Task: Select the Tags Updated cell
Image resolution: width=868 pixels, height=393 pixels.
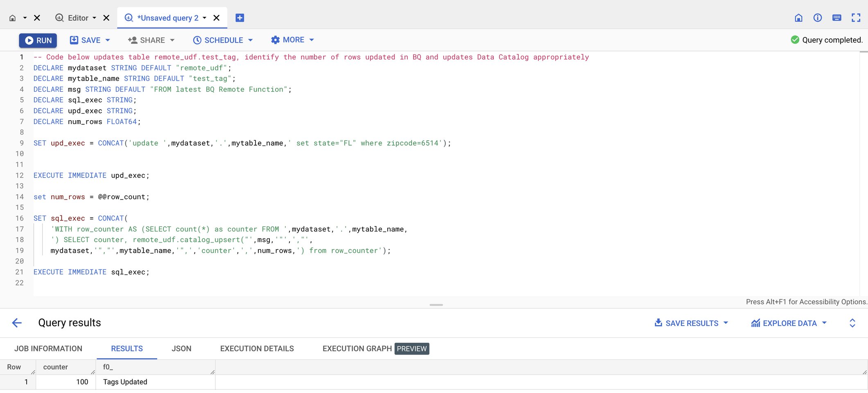Action: (x=156, y=382)
